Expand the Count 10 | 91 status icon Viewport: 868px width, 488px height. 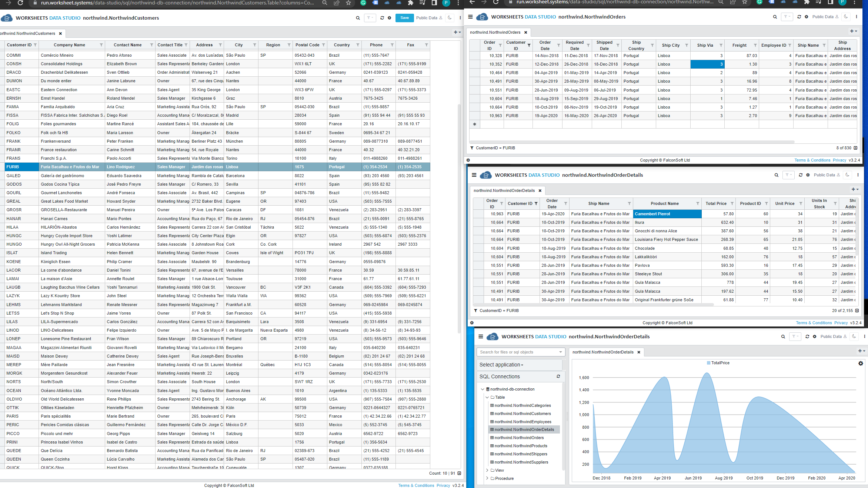(459, 473)
